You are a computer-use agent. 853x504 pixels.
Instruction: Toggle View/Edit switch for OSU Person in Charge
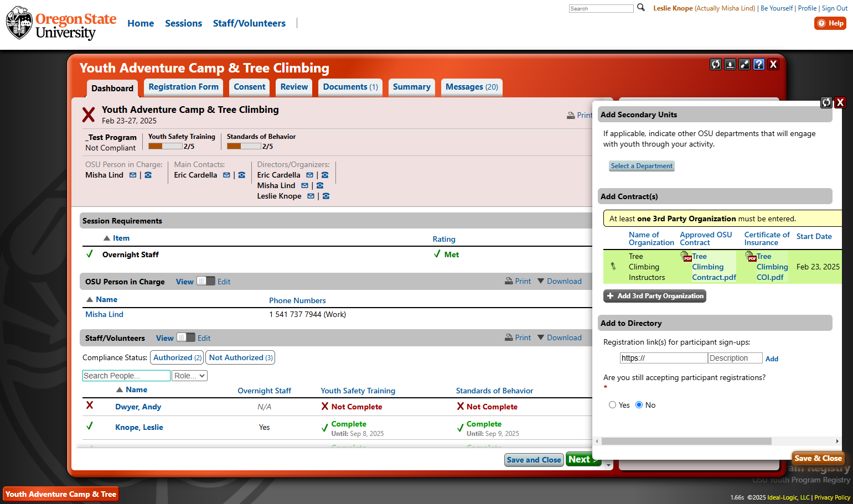coord(205,280)
